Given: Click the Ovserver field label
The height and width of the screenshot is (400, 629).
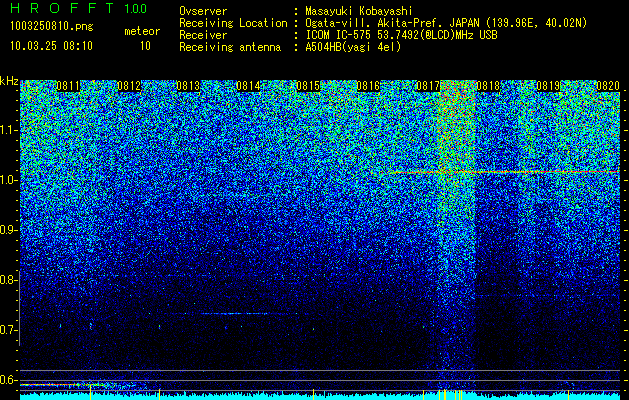Looking at the screenshot, I should click(x=203, y=11).
